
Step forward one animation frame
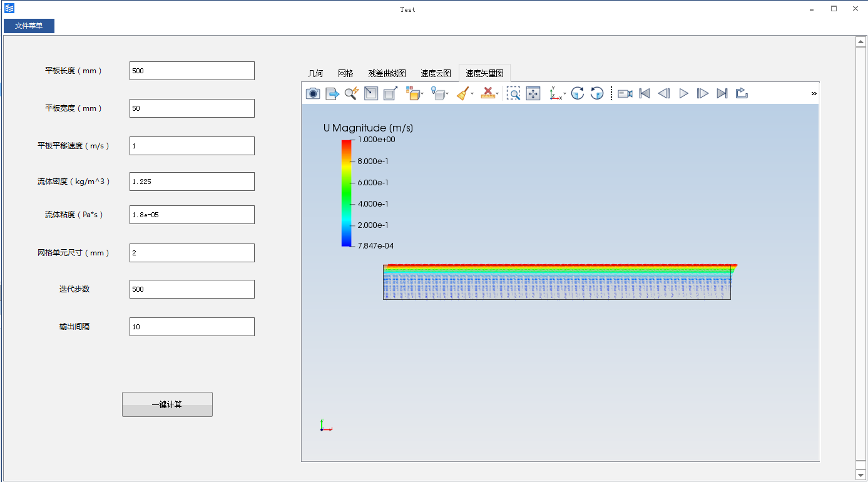pyautogui.click(x=703, y=93)
